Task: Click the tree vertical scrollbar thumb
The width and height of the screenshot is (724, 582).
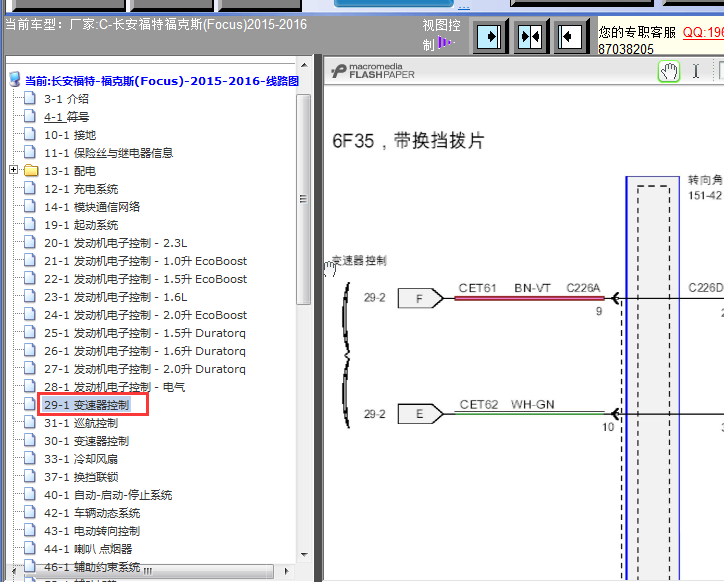Action: [303, 199]
